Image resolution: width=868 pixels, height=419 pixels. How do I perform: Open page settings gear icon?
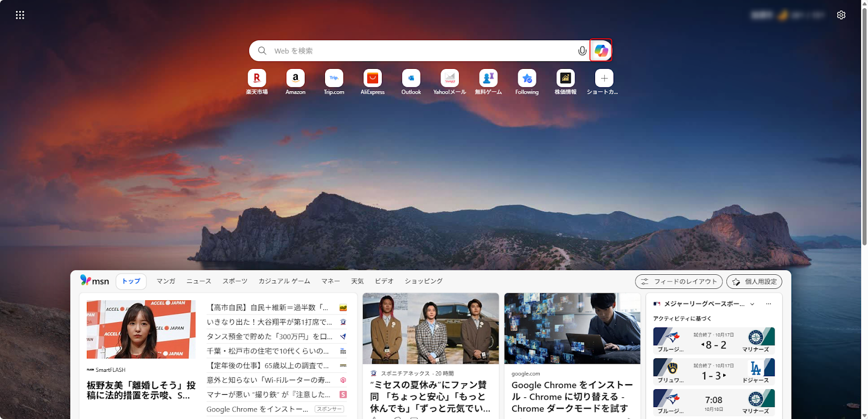(841, 15)
